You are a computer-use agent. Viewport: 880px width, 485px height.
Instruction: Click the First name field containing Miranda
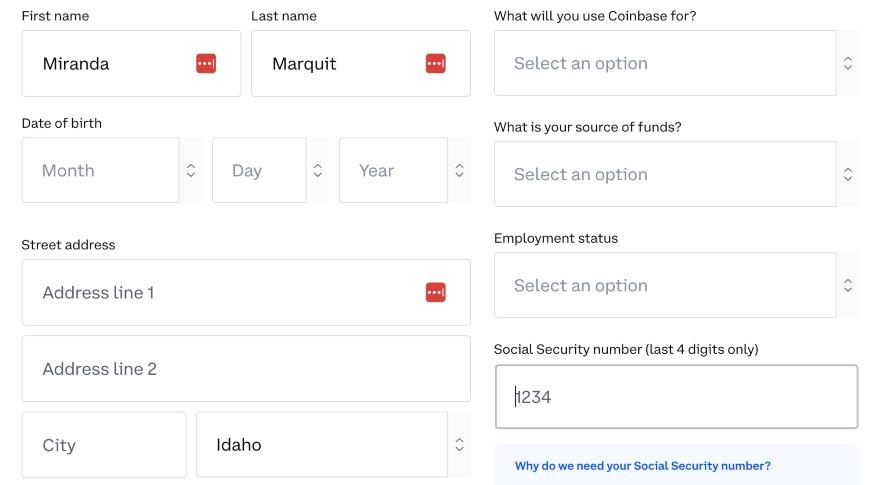pyautogui.click(x=131, y=63)
